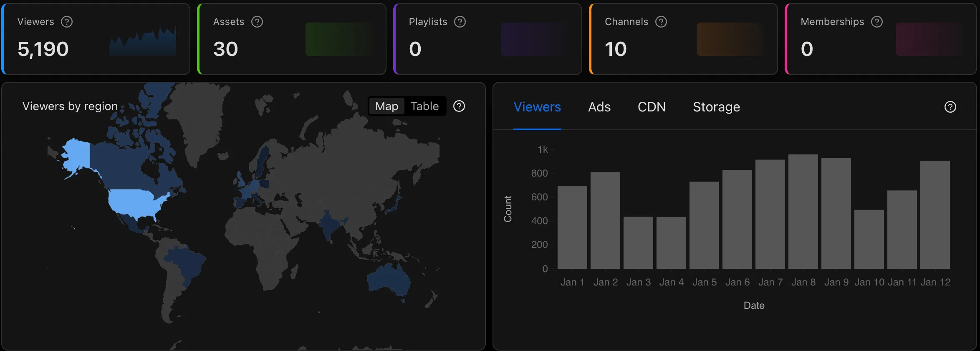Image resolution: width=980 pixels, height=351 pixels.
Task: Open the Playlists help question-mark icon
Action: (x=460, y=22)
